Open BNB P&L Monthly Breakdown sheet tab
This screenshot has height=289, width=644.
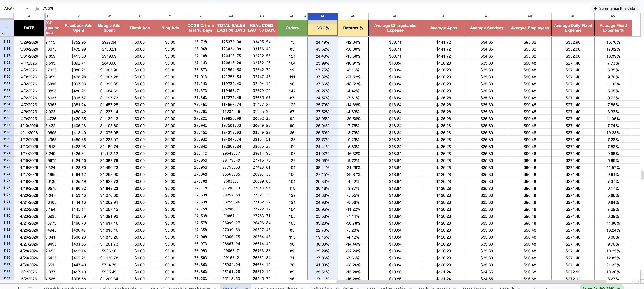pos(179,288)
